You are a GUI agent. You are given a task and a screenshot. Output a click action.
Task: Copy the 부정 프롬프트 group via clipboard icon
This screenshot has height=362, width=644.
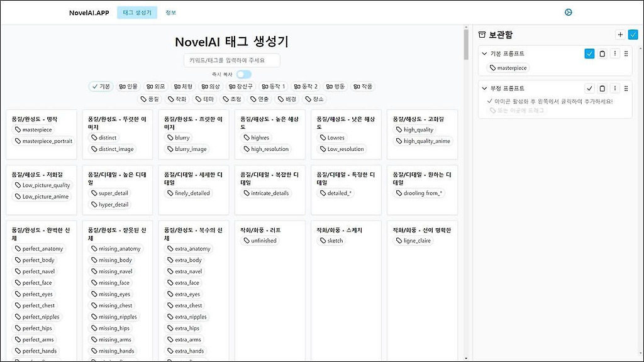pyautogui.click(x=602, y=88)
